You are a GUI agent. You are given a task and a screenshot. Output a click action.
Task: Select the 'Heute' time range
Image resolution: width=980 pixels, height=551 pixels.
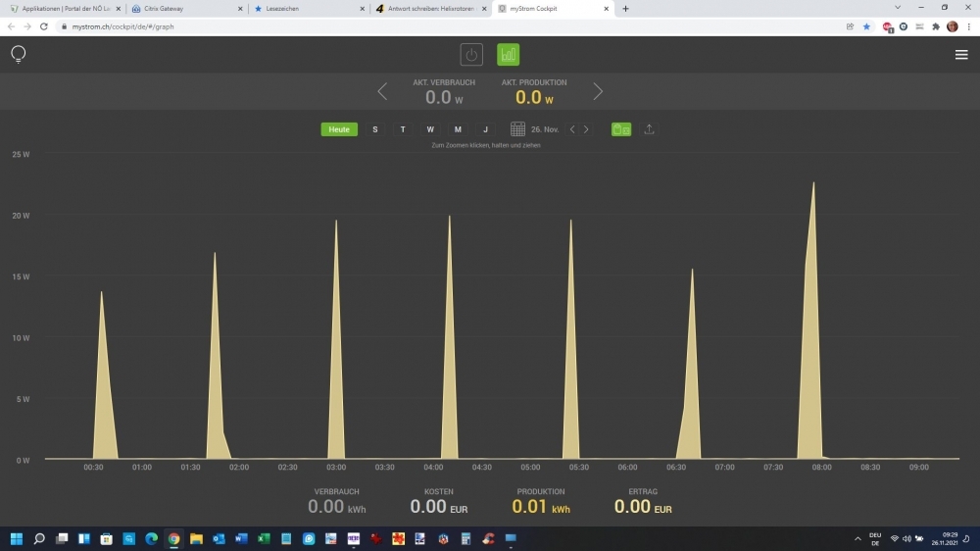point(339,129)
